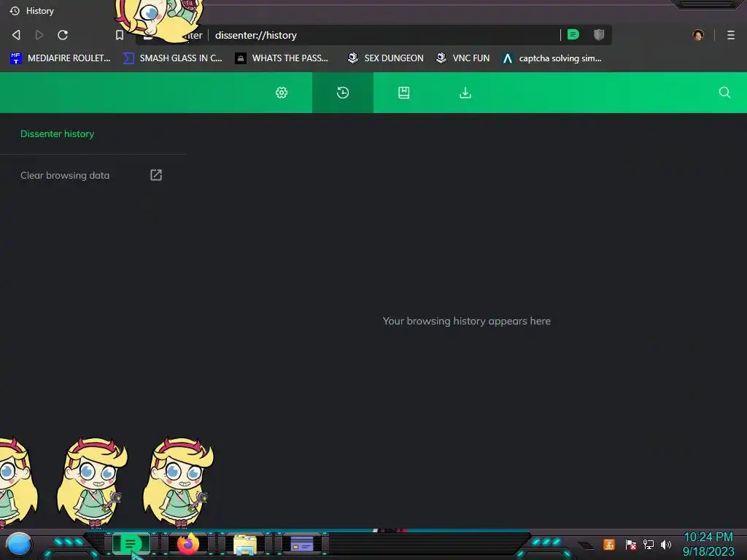
Task: Open the user profile avatar
Action: (x=698, y=35)
